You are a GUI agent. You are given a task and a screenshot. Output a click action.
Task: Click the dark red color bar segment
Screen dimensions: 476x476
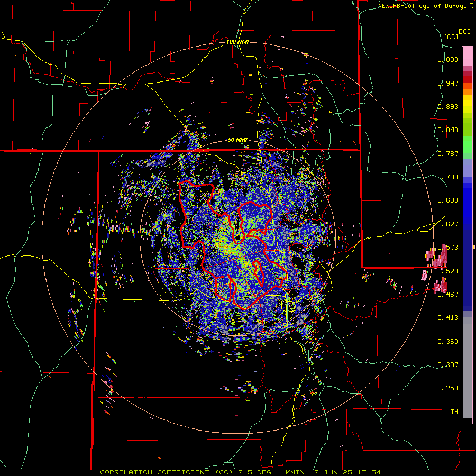coord(467,79)
